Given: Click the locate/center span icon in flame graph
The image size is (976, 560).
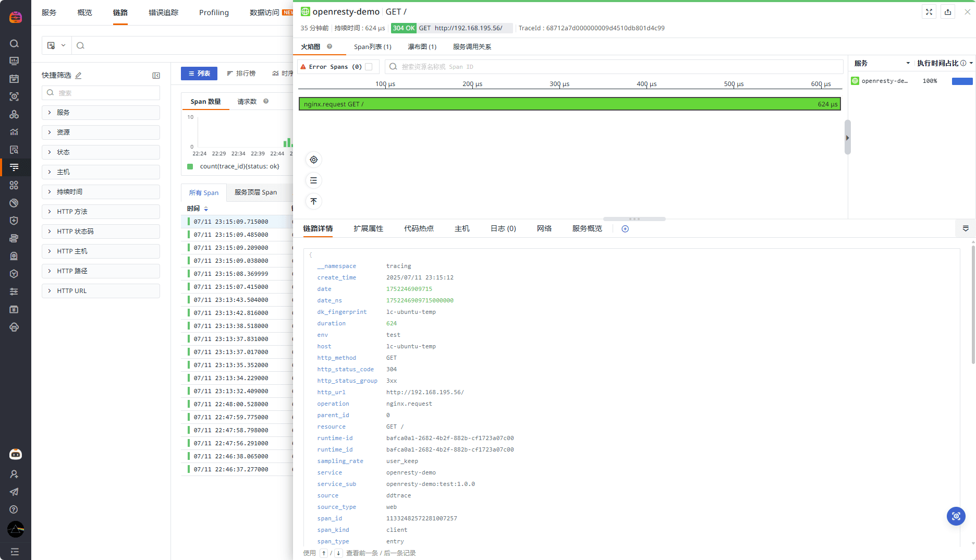Looking at the screenshot, I should point(313,160).
